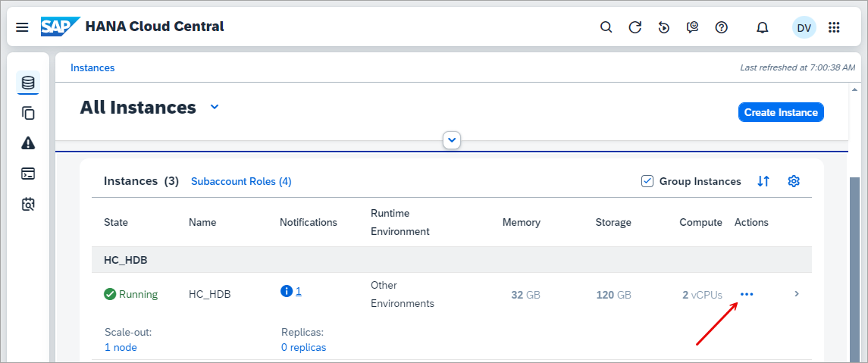
Task: Click the Create Instance button
Action: [781, 112]
